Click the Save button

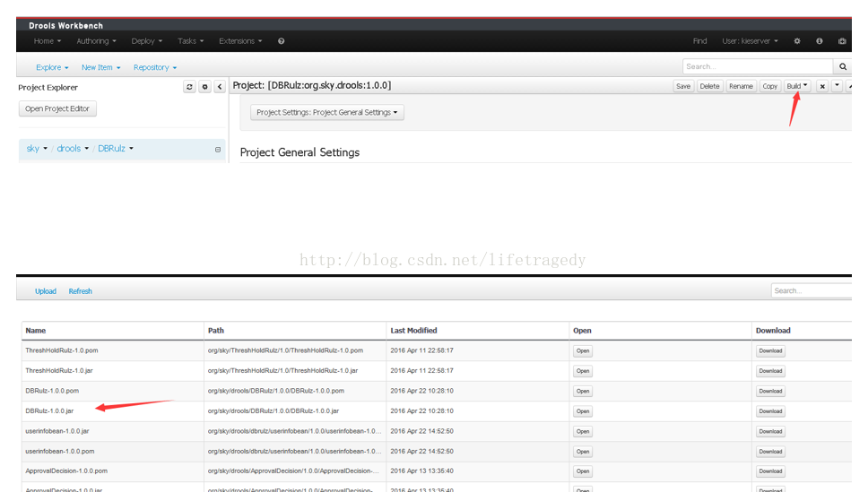[x=683, y=86]
